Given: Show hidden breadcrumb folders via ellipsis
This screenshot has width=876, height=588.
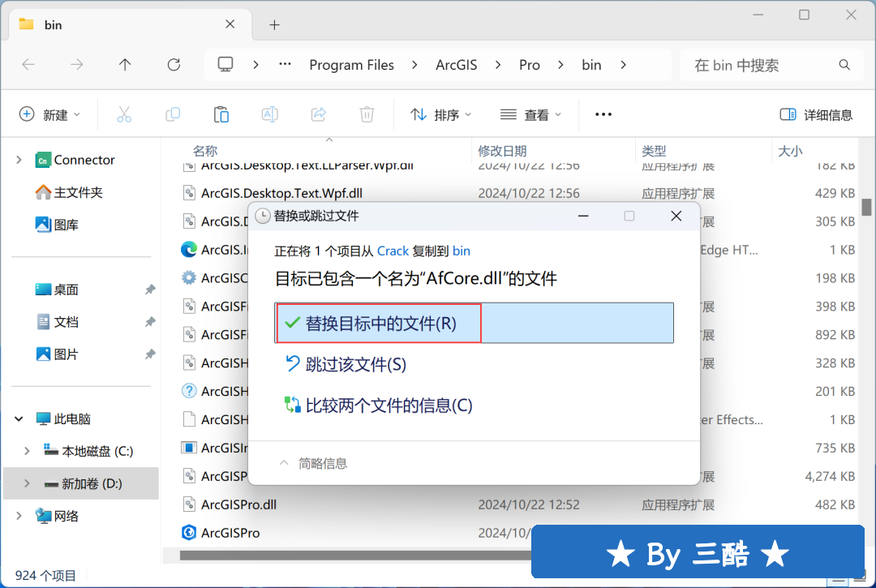Looking at the screenshot, I should [285, 64].
